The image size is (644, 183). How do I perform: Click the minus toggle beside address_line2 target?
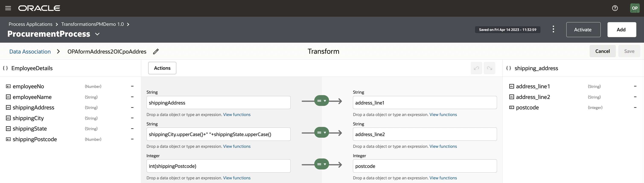click(x=635, y=97)
